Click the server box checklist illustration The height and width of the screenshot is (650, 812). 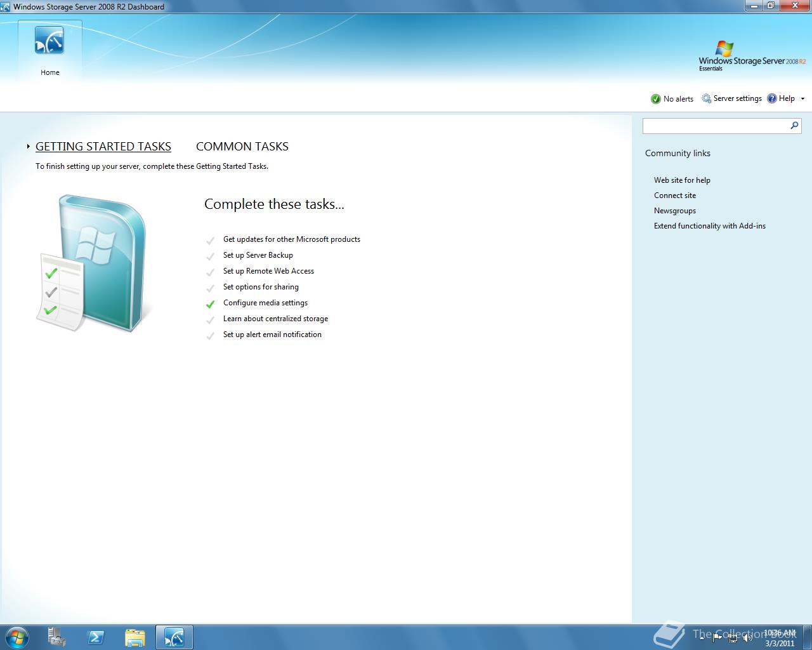pos(93,263)
